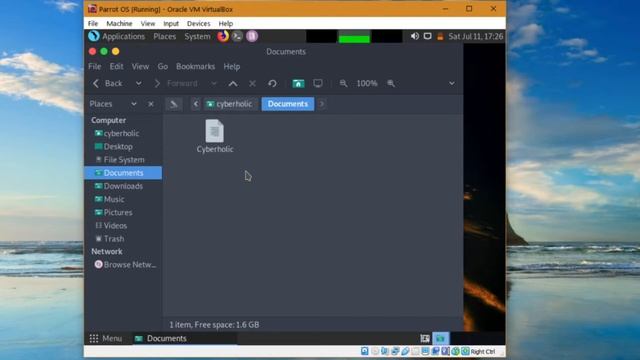Launch the terminal from the top panel
640x360 pixels.
click(x=237, y=36)
